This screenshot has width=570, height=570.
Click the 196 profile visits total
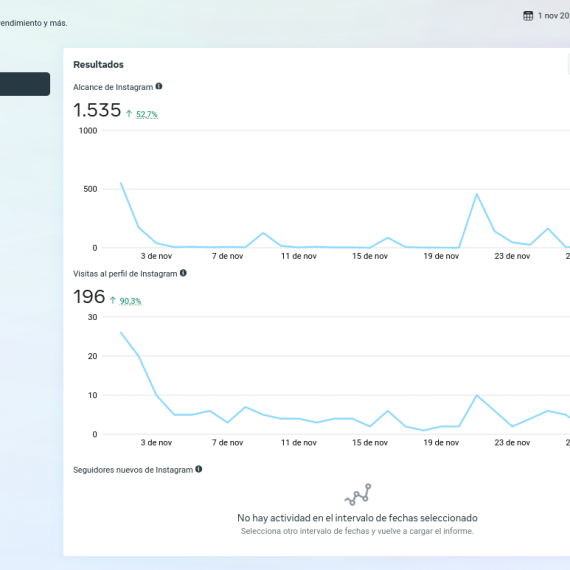(89, 296)
